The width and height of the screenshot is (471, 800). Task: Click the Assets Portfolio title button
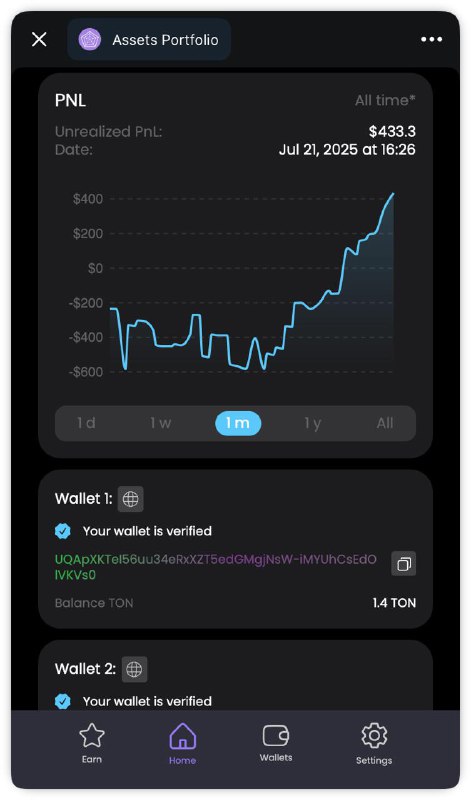pyautogui.click(x=149, y=39)
